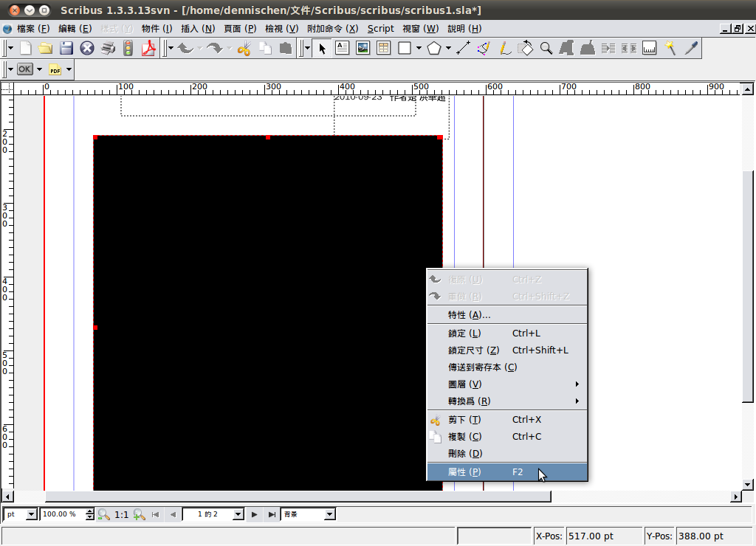756x546 pixels.
Task: Open the layer combo box in bottom bar
Action: [x=308, y=514]
